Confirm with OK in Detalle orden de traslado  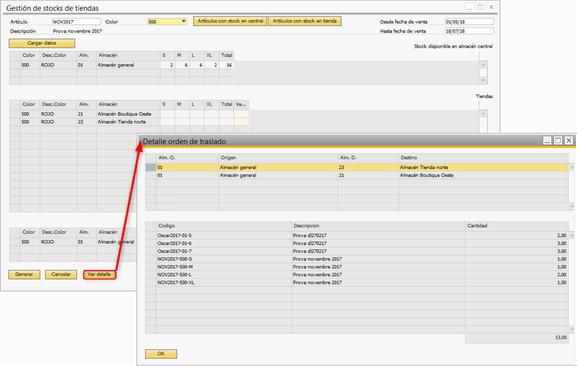161,353
